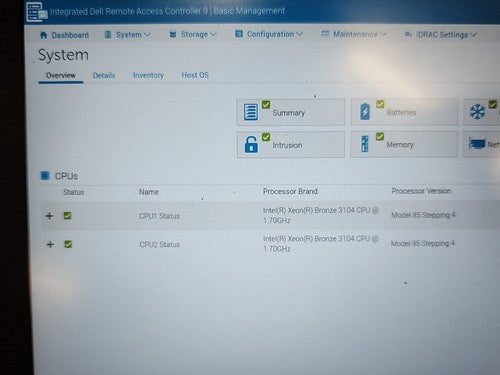Click the green health check on Batteries
The image size is (500, 375).
[380, 104]
